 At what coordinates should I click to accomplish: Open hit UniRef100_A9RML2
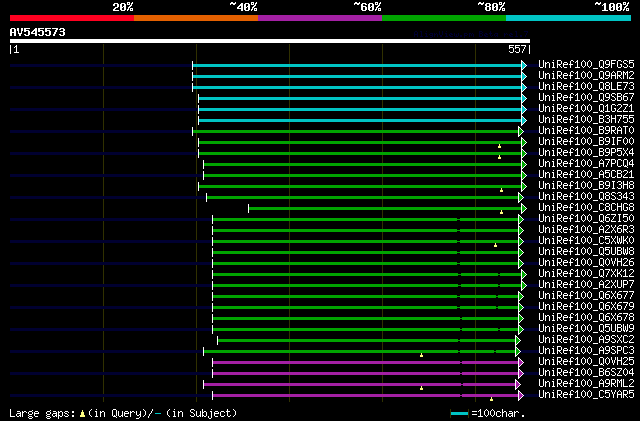pos(586,384)
